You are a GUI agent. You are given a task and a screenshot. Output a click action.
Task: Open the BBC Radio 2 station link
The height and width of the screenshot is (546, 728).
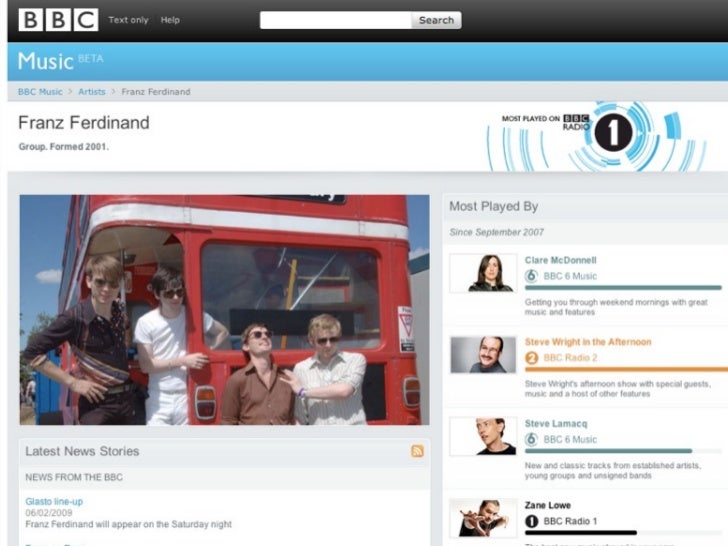tap(570, 358)
